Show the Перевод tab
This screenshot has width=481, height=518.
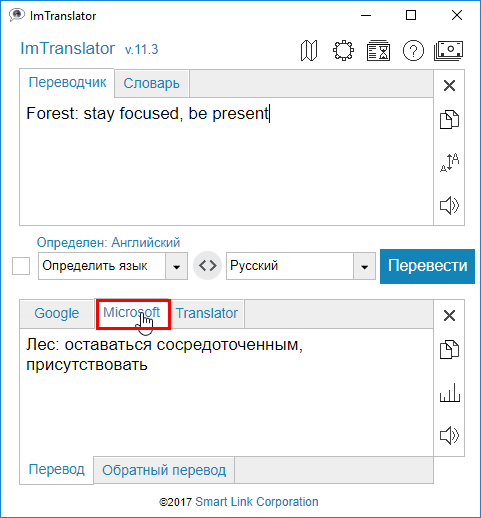click(56, 469)
